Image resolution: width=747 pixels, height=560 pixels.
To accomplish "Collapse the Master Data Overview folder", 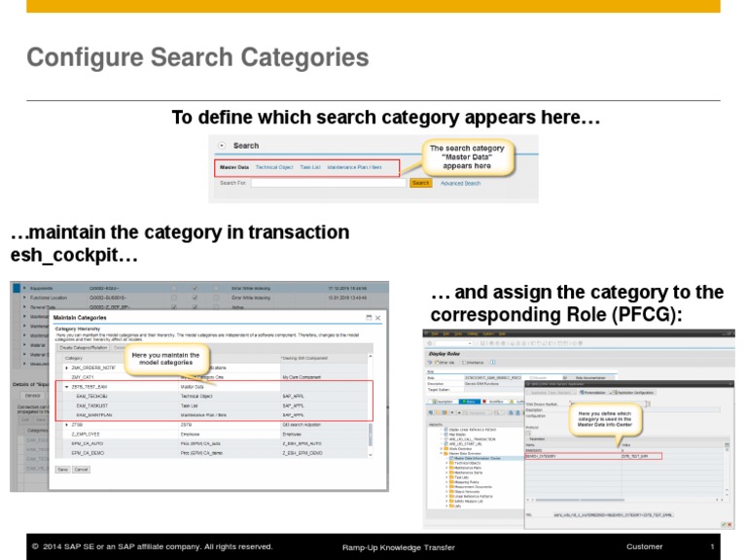I will 442,453.
